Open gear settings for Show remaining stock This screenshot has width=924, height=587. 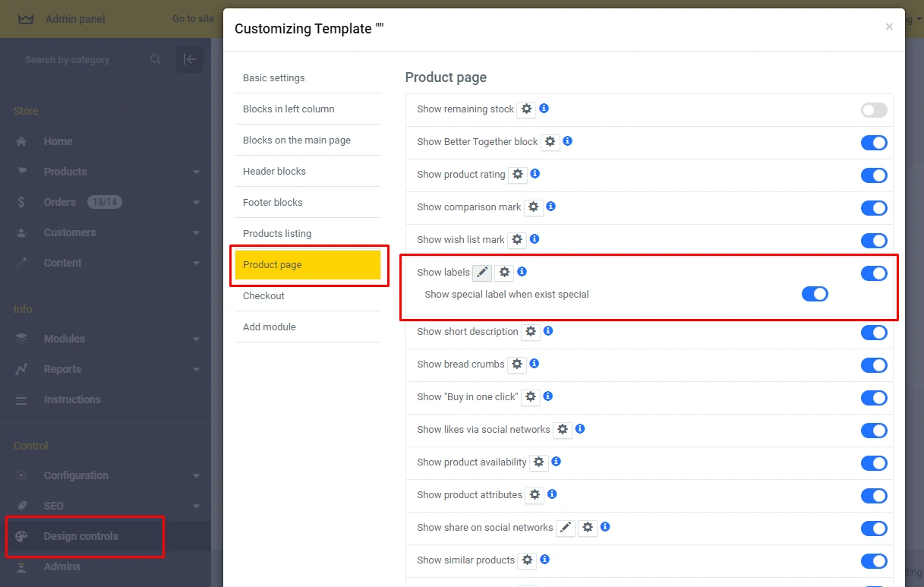pyautogui.click(x=526, y=109)
